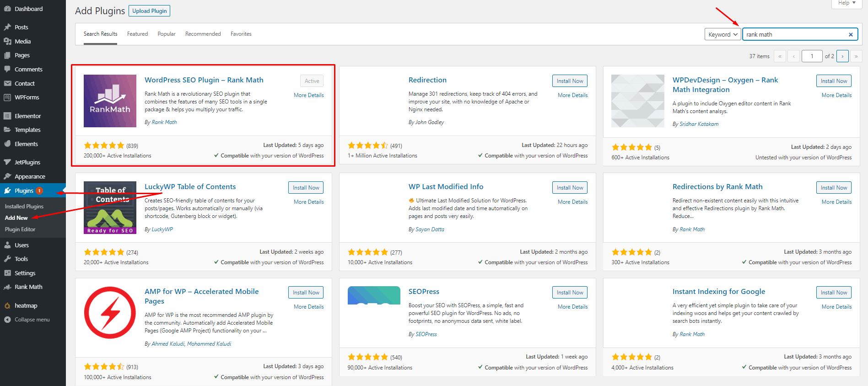Click the WPForms icon in sidebar
The image size is (868, 386).
click(x=7, y=97)
